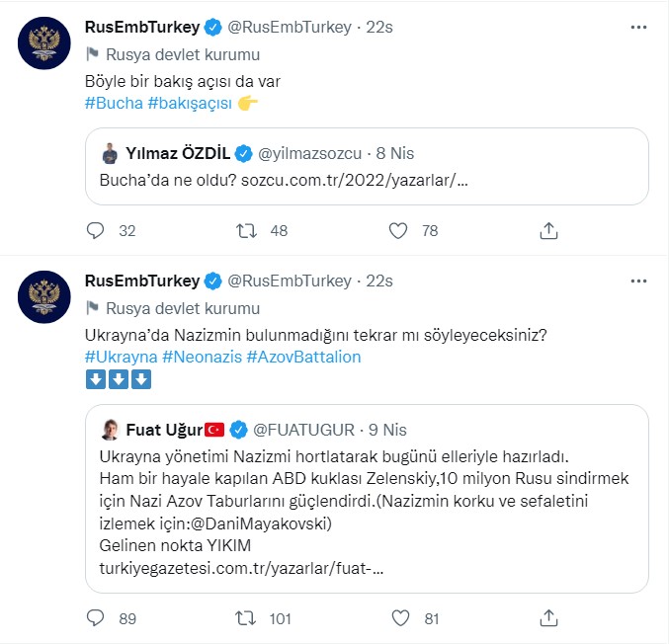Open the #bakışaçısı hashtag
Viewport: 669px width, 644px height.
pyautogui.click(x=190, y=103)
